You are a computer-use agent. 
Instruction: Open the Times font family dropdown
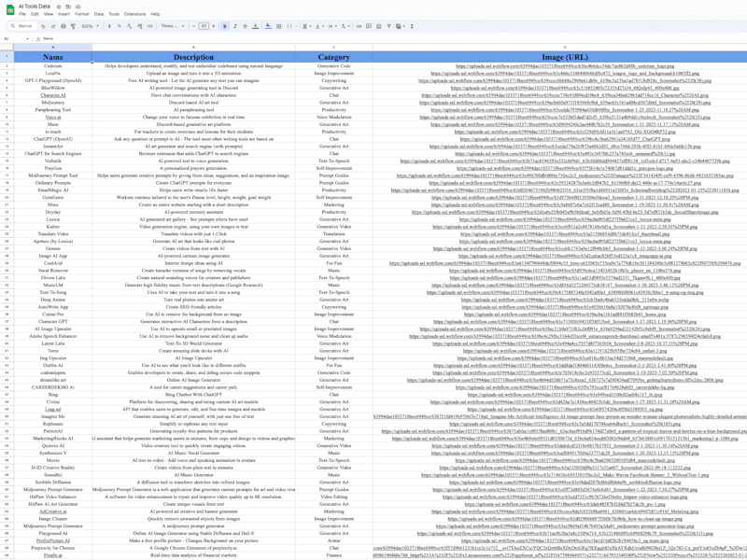point(173,26)
